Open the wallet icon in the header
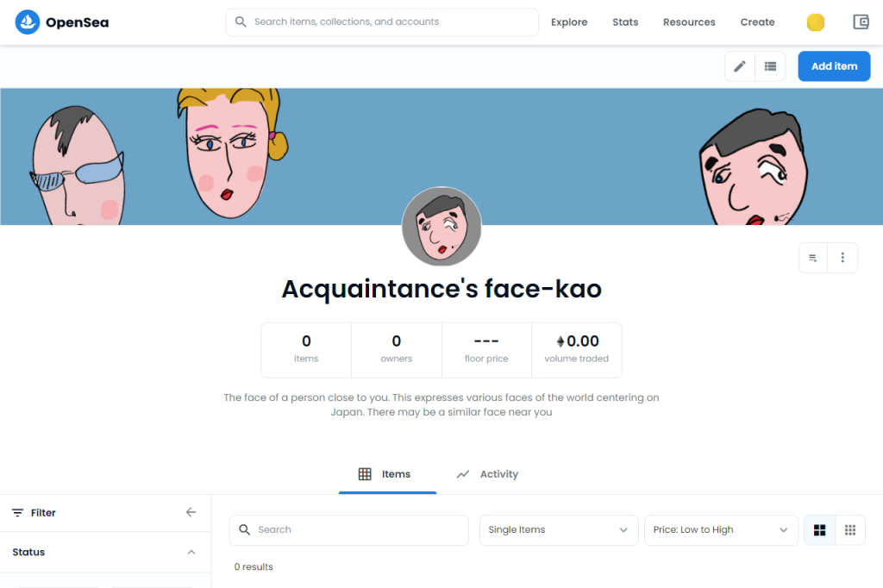Image resolution: width=883 pixels, height=588 pixels. (861, 22)
